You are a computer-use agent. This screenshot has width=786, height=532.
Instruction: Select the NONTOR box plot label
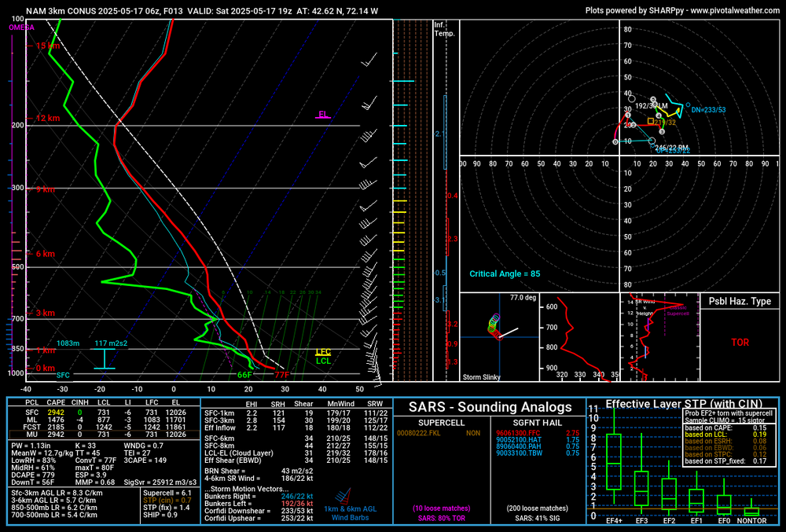coord(751,521)
